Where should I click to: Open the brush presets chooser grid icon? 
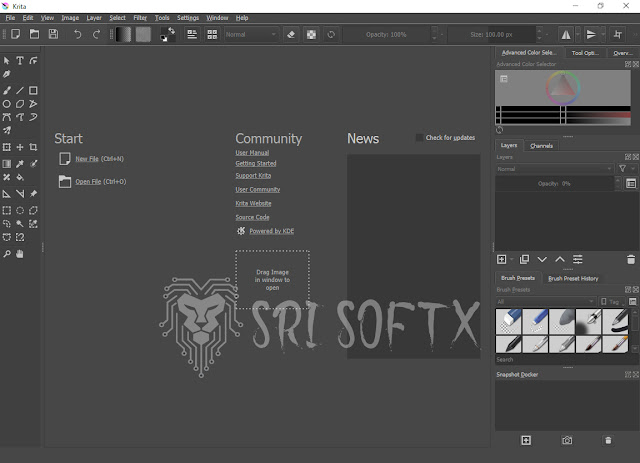[212, 34]
